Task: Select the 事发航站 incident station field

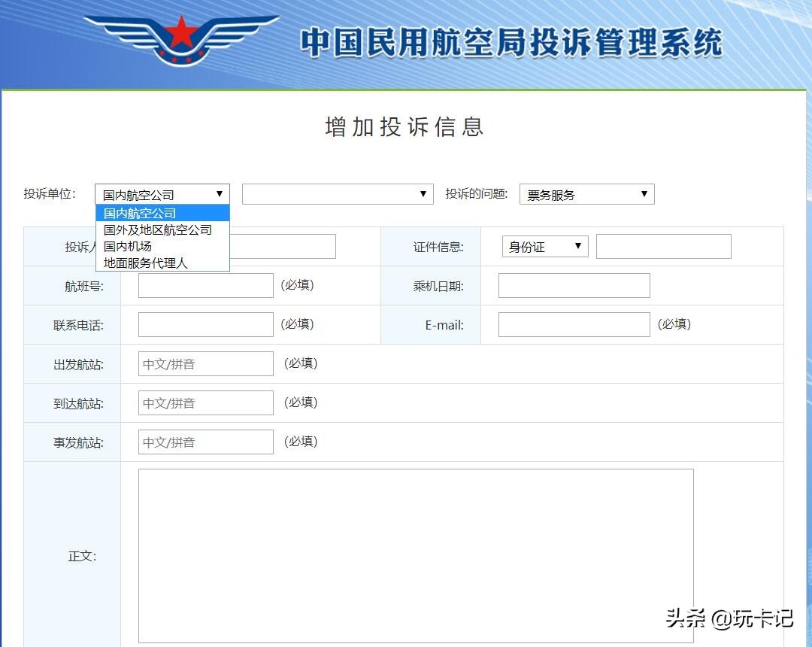Action: tap(205, 442)
